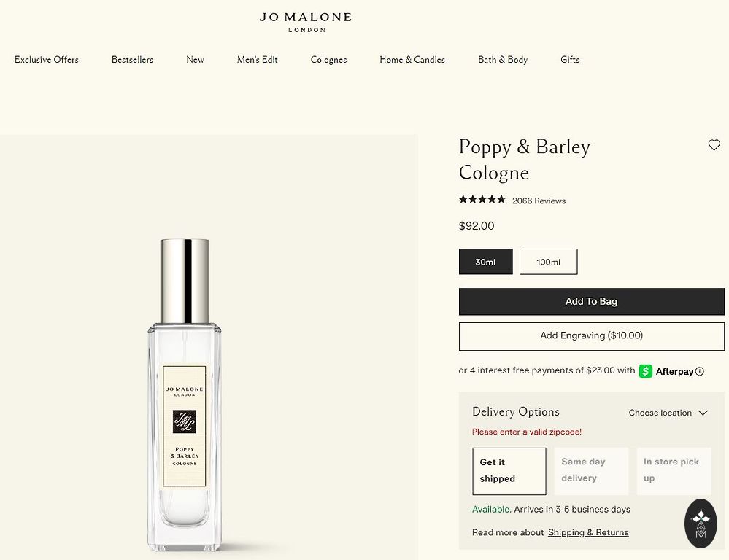Image resolution: width=729 pixels, height=560 pixels.
Task: Click Add Engraving ($10.00) button
Action: tap(591, 336)
